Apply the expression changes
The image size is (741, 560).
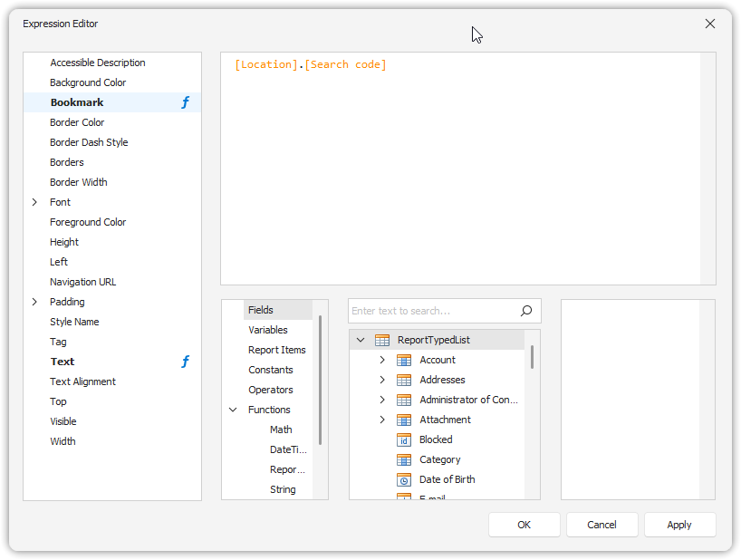(679, 525)
